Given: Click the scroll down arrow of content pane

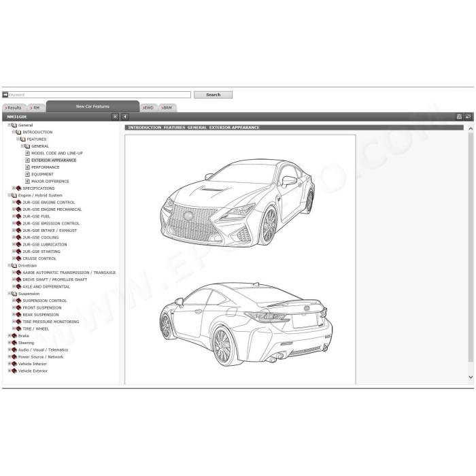Looking at the screenshot, I should coord(471,377).
